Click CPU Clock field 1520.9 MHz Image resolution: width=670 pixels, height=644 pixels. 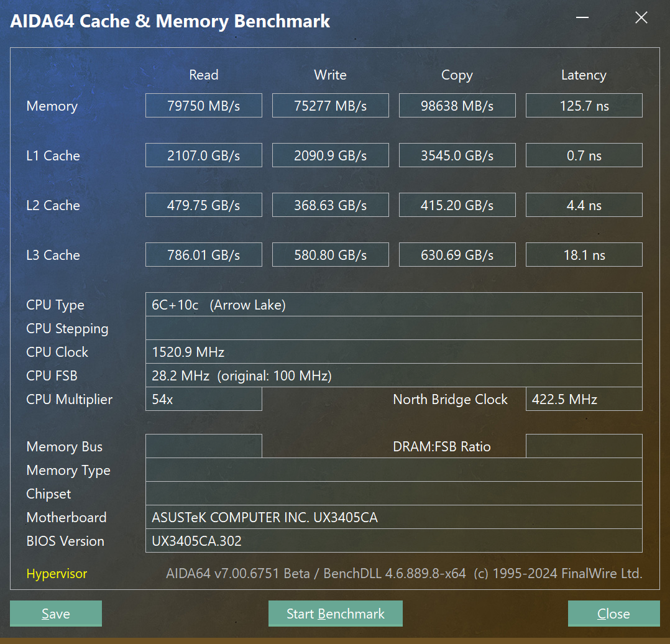tap(394, 352)
